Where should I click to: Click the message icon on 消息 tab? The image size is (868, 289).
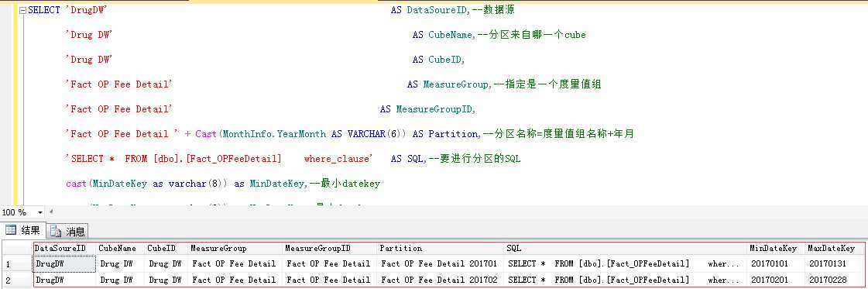[x=55, y=231]
